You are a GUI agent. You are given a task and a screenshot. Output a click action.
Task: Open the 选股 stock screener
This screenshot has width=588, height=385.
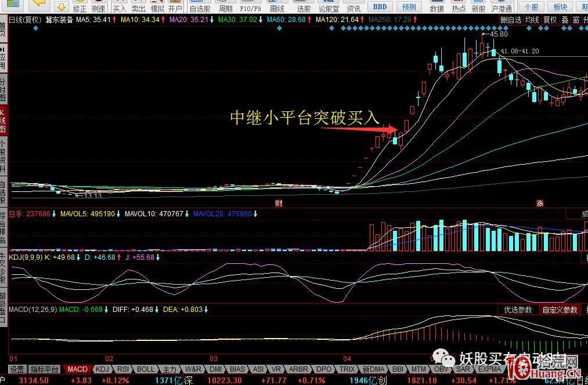point(304,7)
